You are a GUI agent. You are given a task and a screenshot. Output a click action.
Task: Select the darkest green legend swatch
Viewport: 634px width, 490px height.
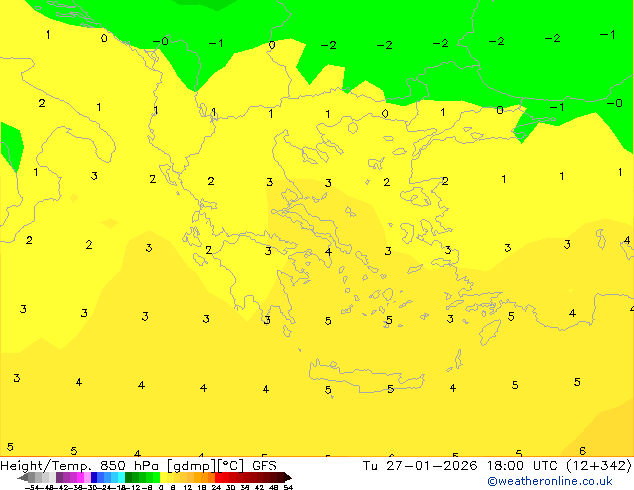(x=128, y=477)
